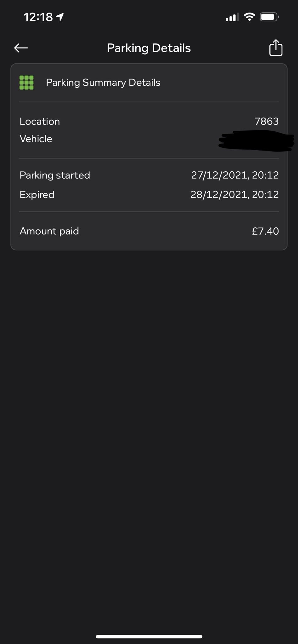Tap the back arrow icon
The height and width of the screenshot is (644, 298).
point(21,48)
